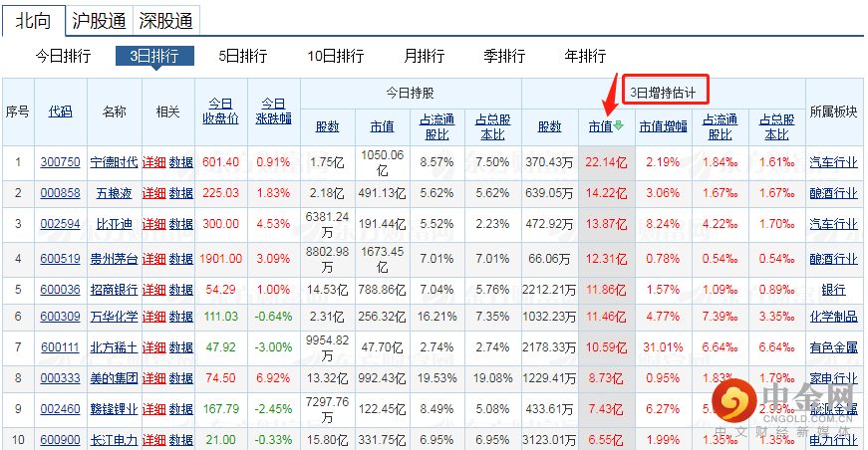Sort the table by 代码 column

pos(61,112)
